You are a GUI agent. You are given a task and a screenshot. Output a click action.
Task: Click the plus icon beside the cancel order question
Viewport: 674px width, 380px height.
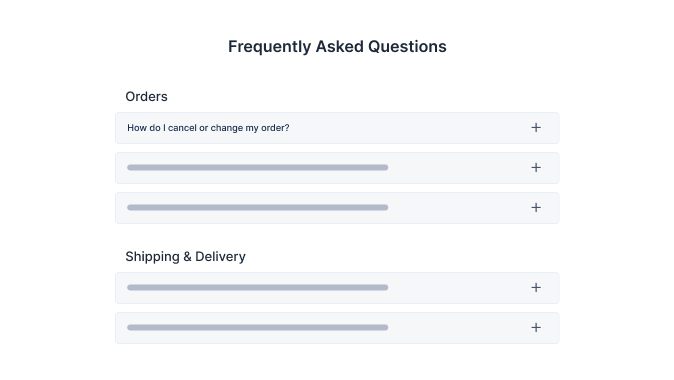[x=536, y=128]
